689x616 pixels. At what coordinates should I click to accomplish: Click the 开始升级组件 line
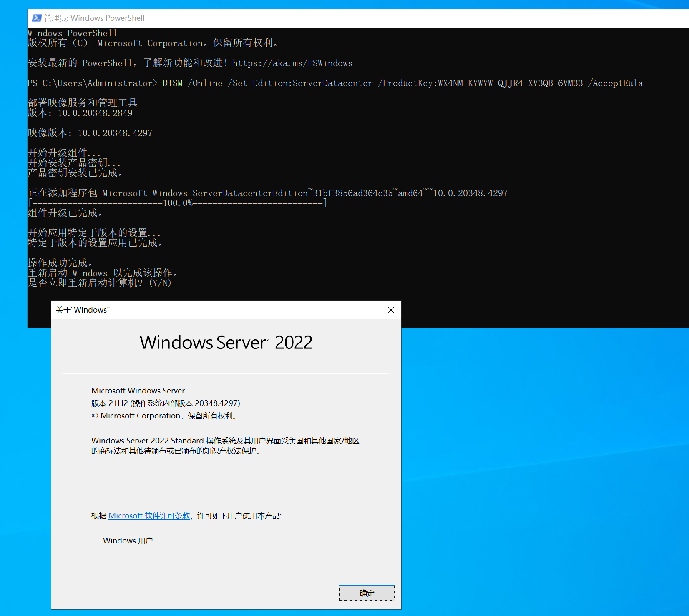pyautogui.click(x=64, y=153)
